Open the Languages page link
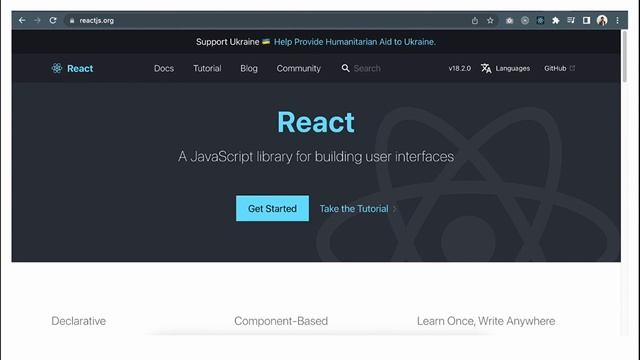The height and width of the screenshot is (360, 640). tap(513, 68)
